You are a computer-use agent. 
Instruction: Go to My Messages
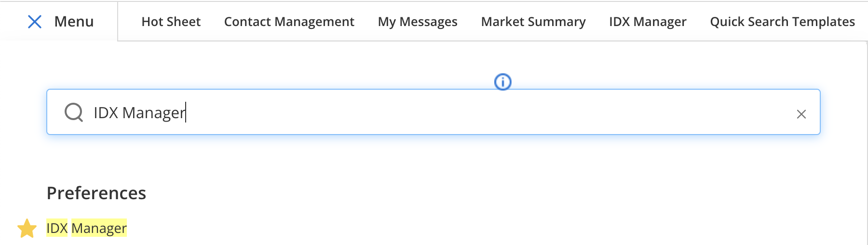pyautogui.click(x=418, y=22)
